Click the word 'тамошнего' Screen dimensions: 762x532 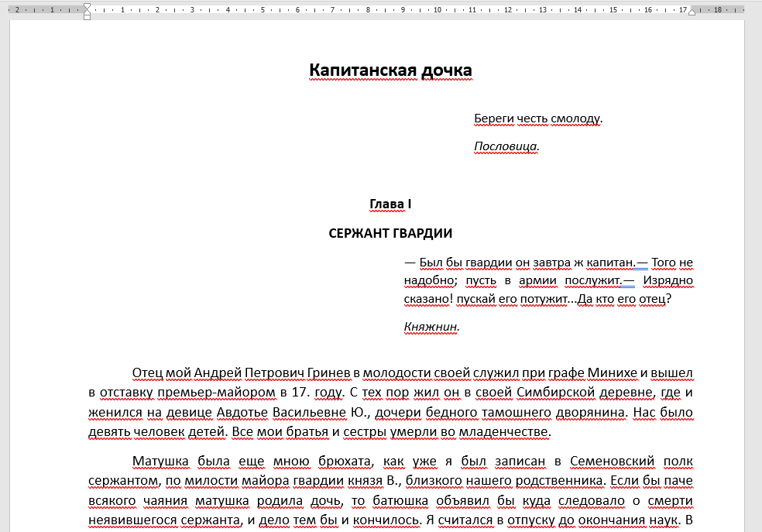[516, 413]
